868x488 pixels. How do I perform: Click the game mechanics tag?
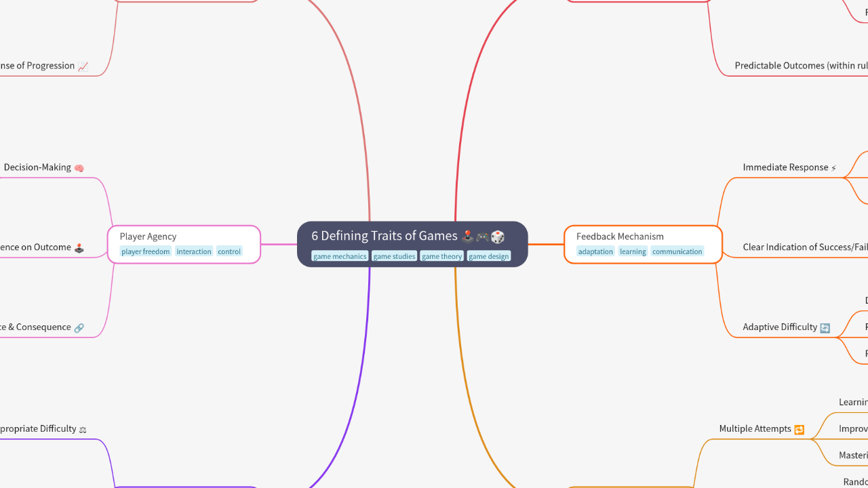(x=340, y=256)
